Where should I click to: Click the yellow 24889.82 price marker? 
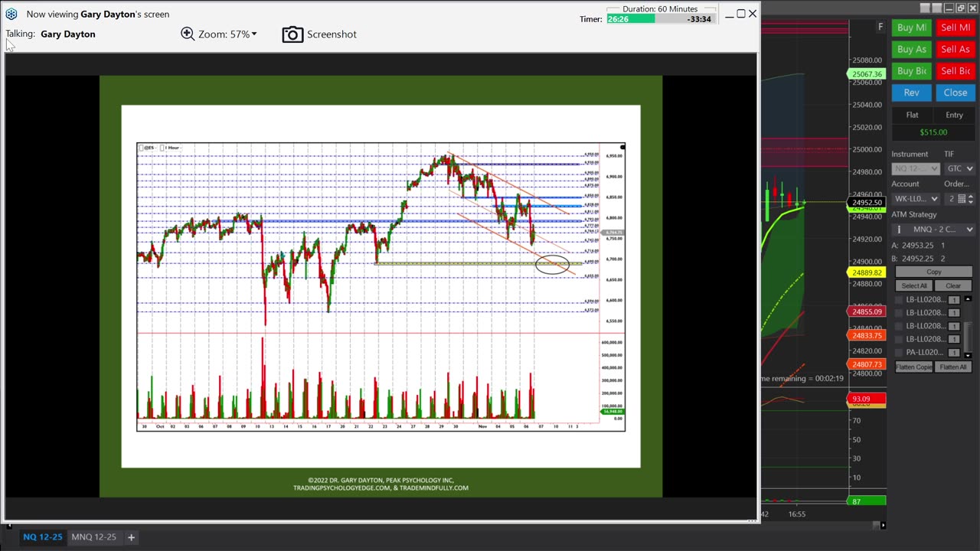(x=866, y=272)
